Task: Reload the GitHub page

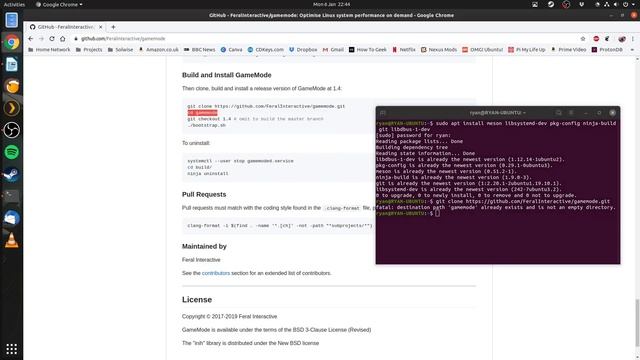Action: 52,38
